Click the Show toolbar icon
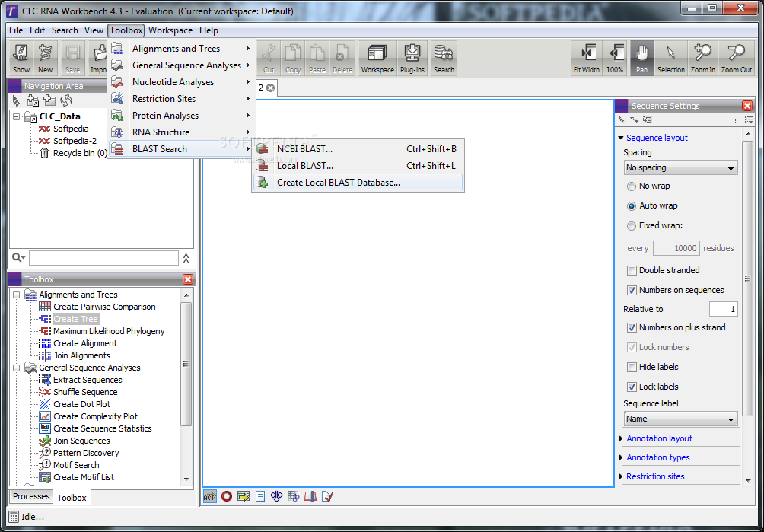 pos(21,58)
